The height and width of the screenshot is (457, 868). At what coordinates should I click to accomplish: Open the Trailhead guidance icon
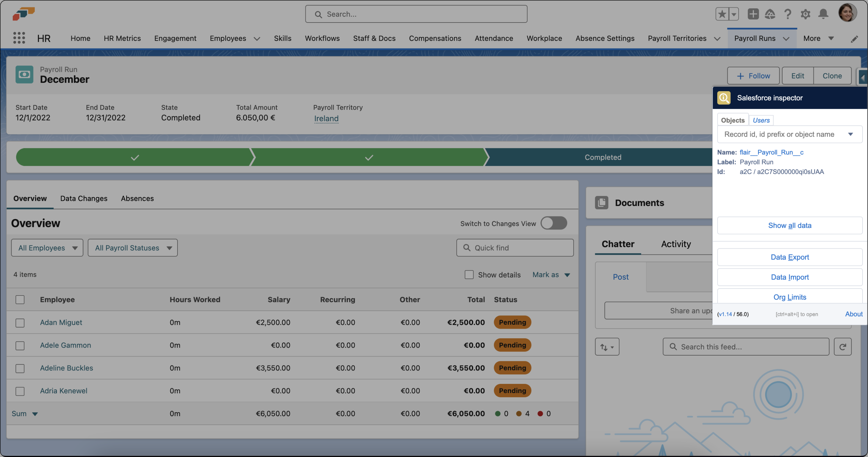pyautogui.click(x=770, y=14)
